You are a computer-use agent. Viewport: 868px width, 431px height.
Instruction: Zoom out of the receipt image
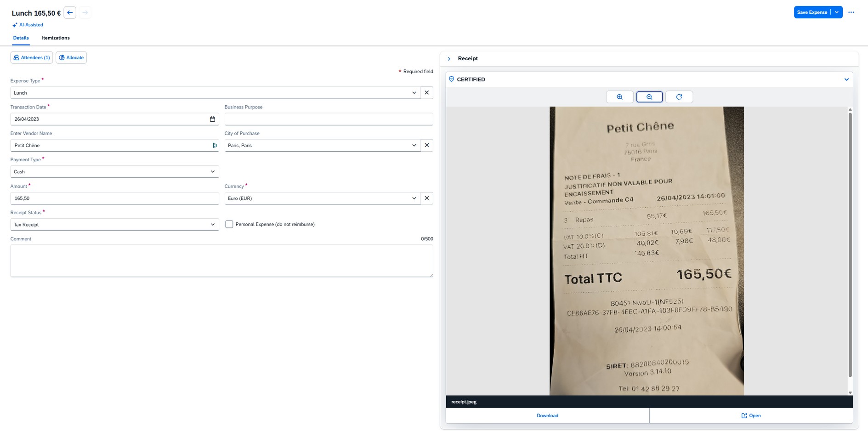[x=649, y=97]
